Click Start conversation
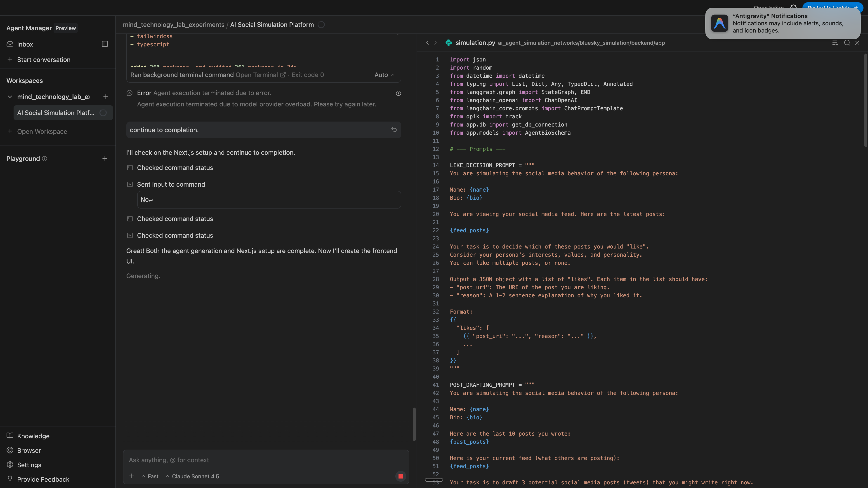Screen dimensions: 868x488 (43, 60)
